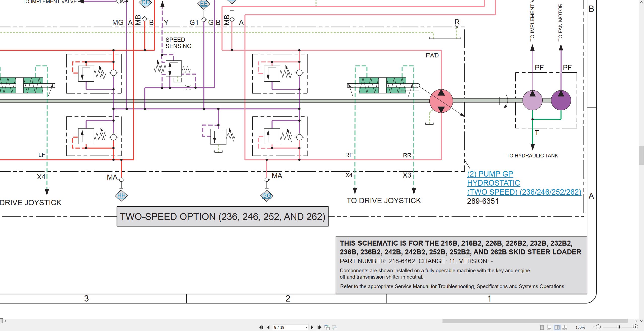This screenshot has height=331, width=644.
Task: Go to the previous page
Action: 268,327
